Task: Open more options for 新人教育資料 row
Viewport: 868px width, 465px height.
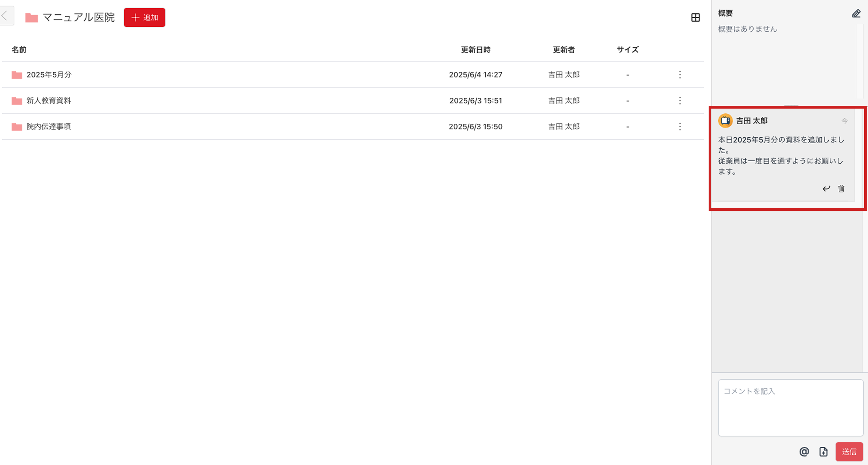Action: pyautogui.click(x=680, y=100)
